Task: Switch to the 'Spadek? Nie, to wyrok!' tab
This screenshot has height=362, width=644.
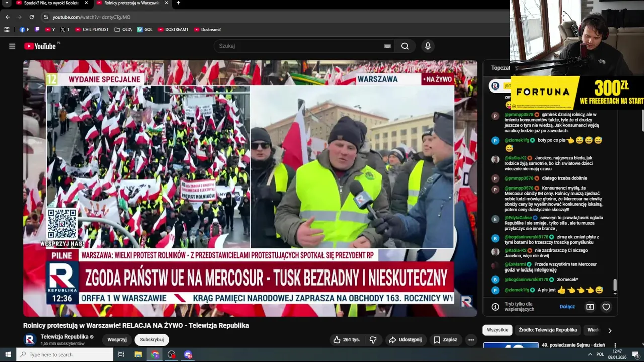Action: tap(48, 3)
